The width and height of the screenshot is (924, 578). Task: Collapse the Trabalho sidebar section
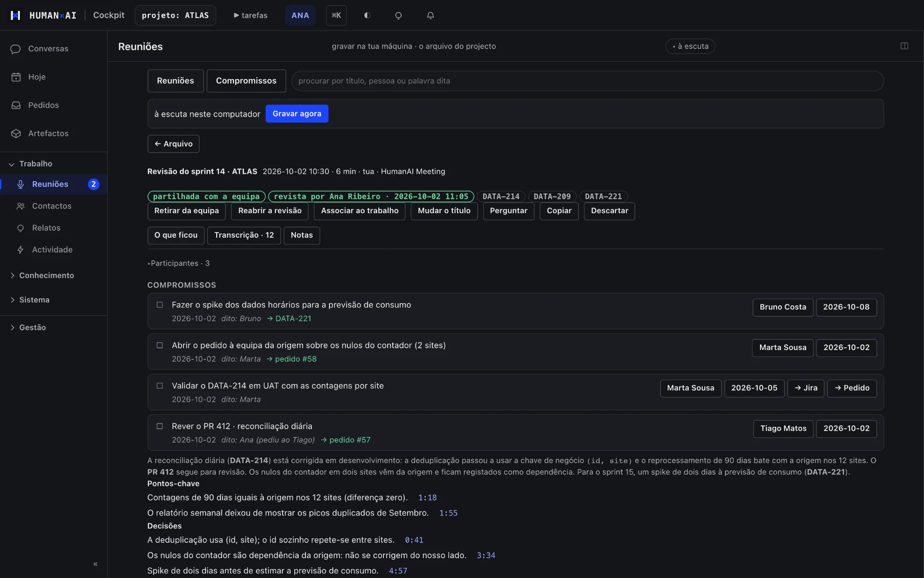tap(30, 164)
